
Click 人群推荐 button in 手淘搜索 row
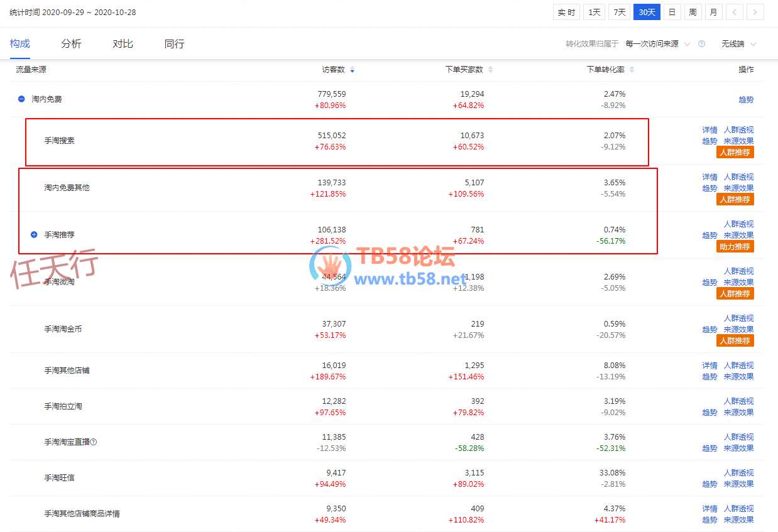[735, 152]
